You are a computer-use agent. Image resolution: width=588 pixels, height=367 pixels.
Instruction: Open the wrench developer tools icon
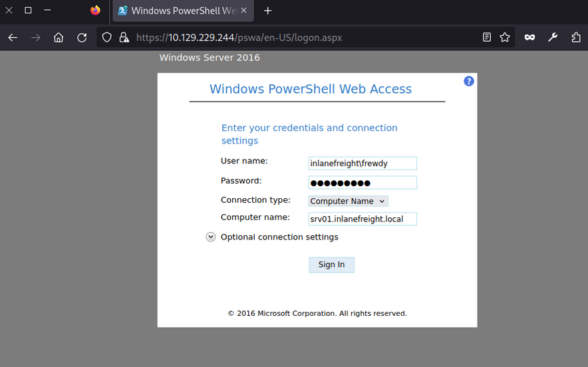[x=553, y=37]
